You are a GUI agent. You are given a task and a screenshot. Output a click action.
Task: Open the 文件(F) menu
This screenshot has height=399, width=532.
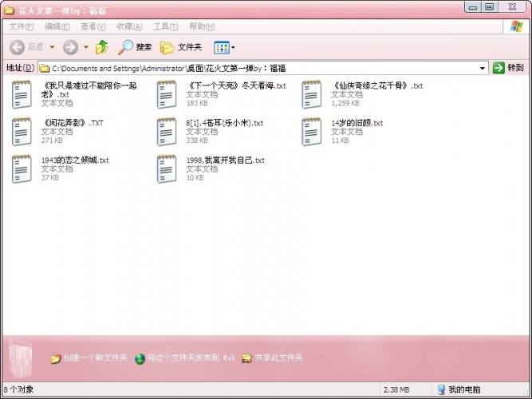click(x=22, y=26)
